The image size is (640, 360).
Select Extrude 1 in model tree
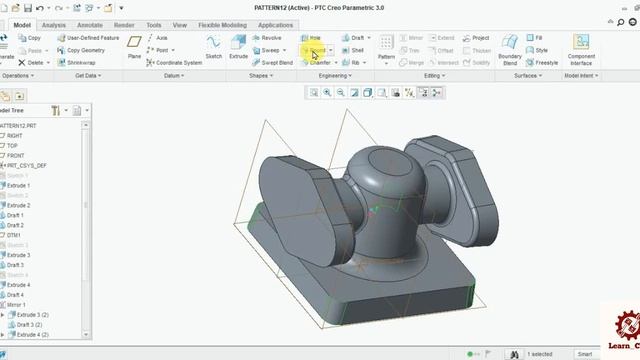(x=15, y=186)
